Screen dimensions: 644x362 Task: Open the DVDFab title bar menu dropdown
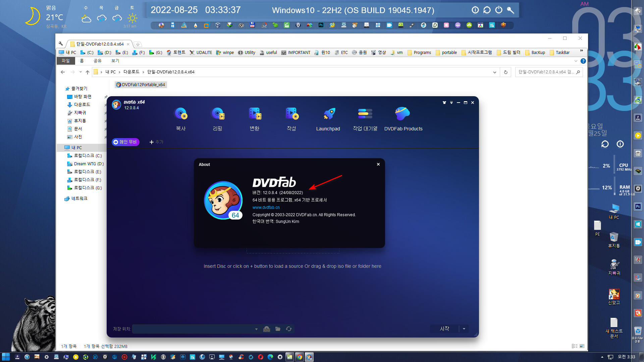tap(451, 103)
